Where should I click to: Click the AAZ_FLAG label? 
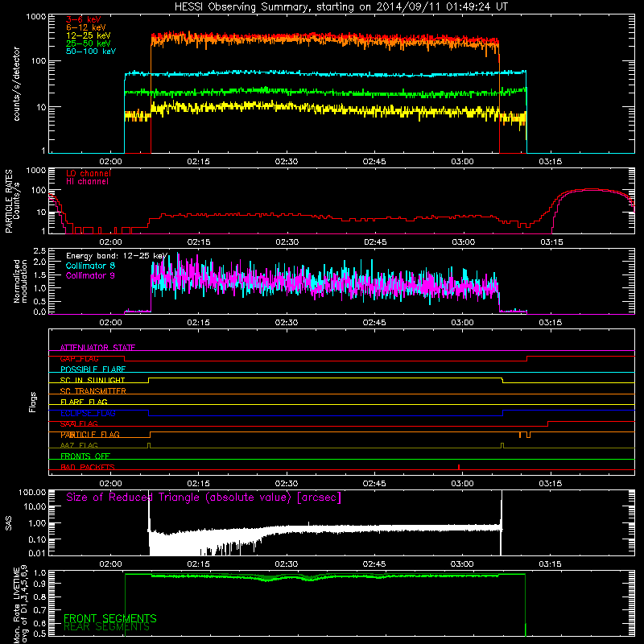click(x=79, y=445)
